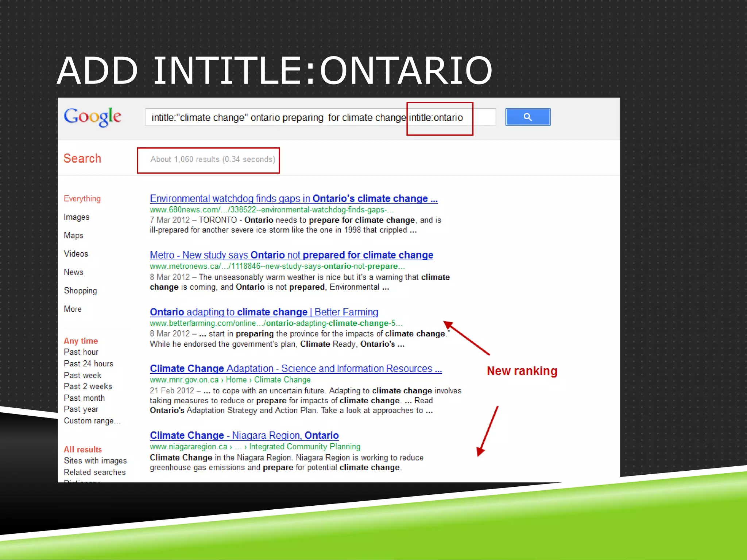Filter results to Past hour
This screenshot has height=560, width=747.
81,352
